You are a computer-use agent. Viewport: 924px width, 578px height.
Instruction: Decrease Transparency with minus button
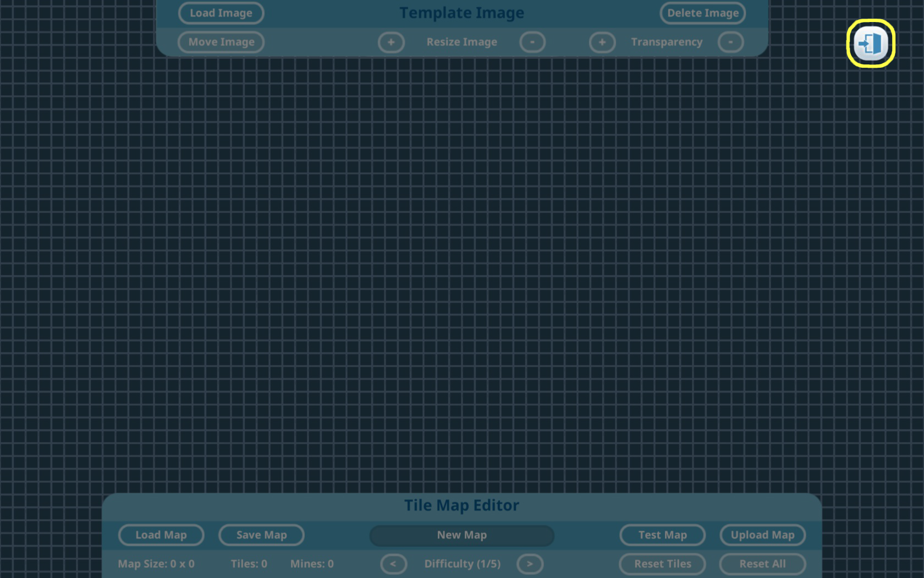[x=730, y=42]
